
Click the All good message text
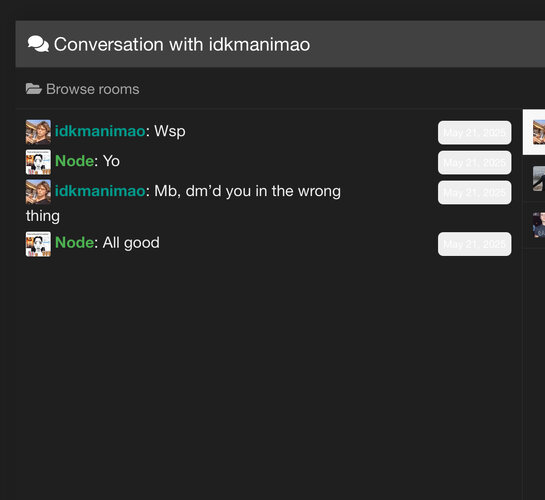point(131,243)
